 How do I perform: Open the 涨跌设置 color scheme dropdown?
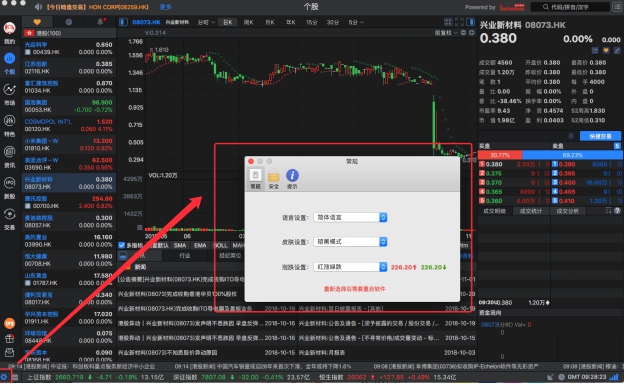[350, 267]
